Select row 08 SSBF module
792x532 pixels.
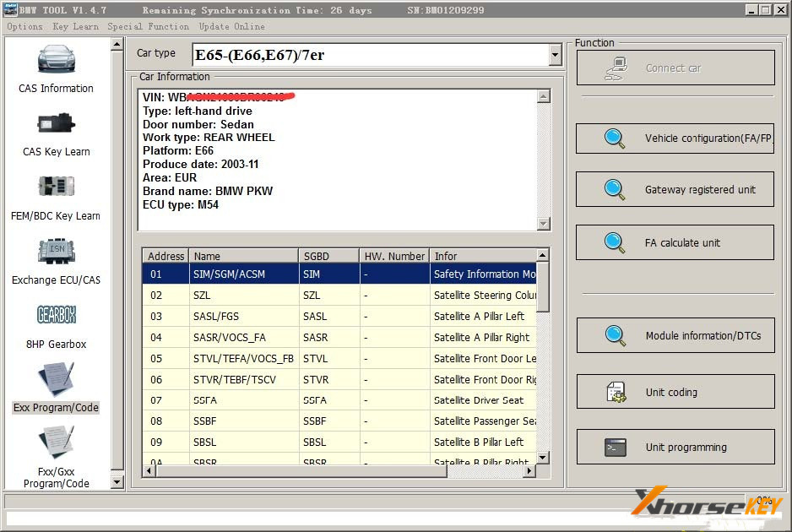pos(339,421)
